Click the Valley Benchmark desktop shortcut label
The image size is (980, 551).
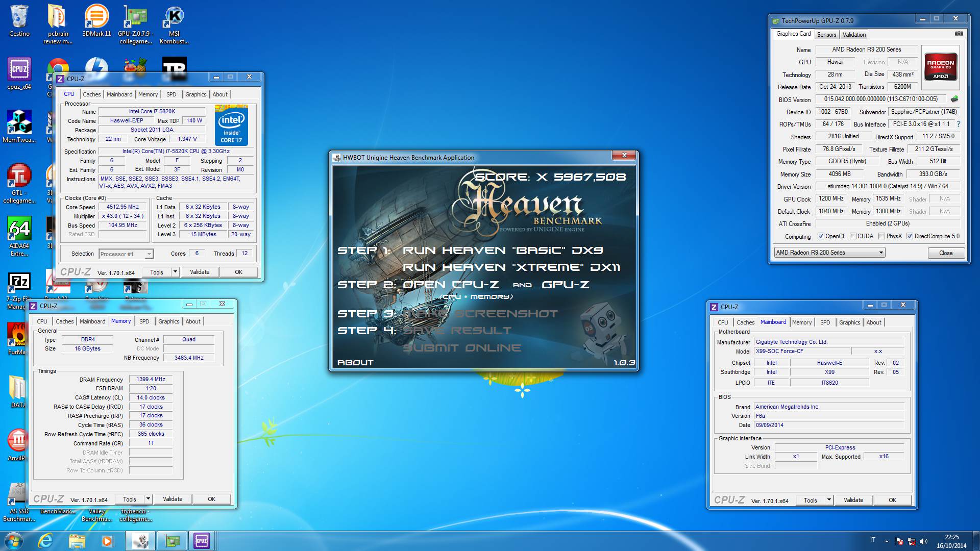click(96, 515)
